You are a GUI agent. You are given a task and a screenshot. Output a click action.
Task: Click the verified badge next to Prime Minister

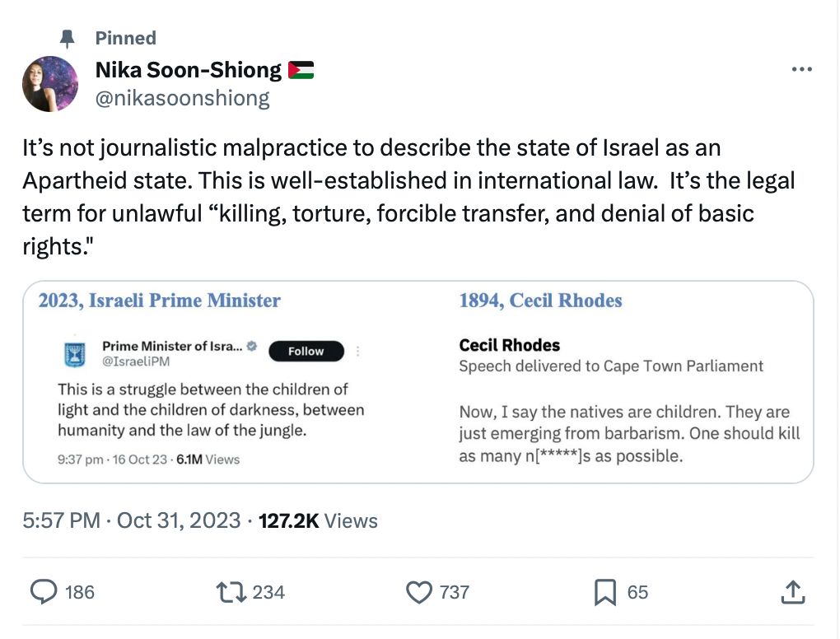click(252, 347)
